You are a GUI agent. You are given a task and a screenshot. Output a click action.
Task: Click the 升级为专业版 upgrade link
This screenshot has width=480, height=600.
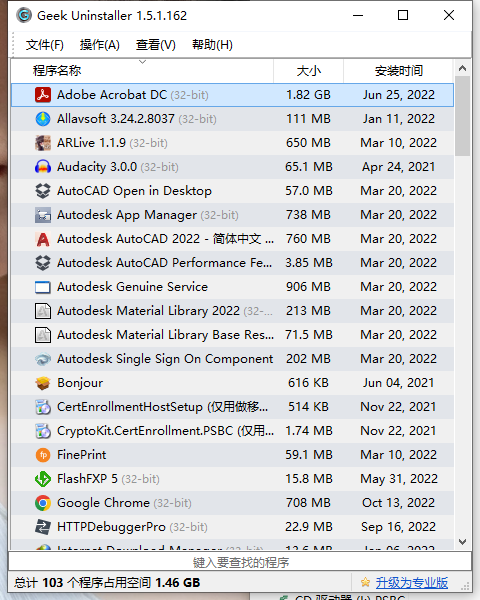coord(411,583)
